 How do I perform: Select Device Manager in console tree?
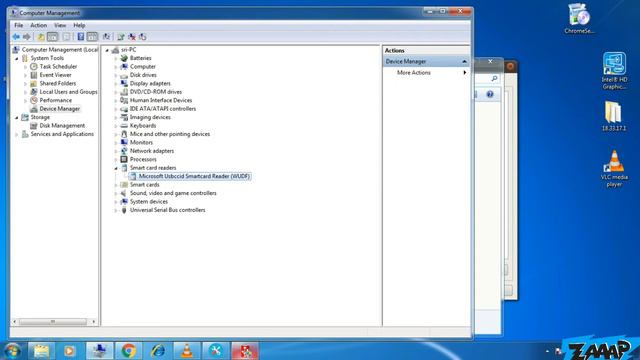click(60, 109)
